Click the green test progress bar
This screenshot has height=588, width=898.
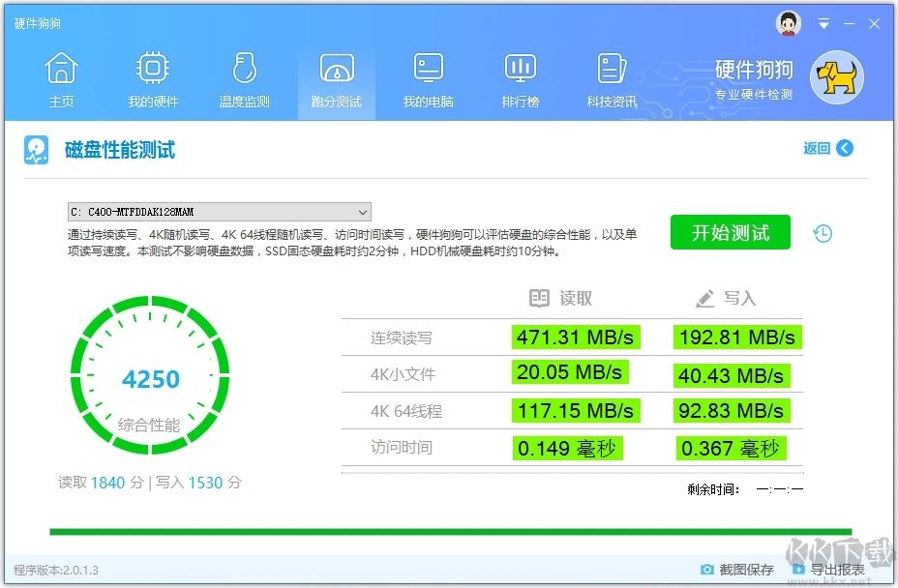click(x=450, y=531)
